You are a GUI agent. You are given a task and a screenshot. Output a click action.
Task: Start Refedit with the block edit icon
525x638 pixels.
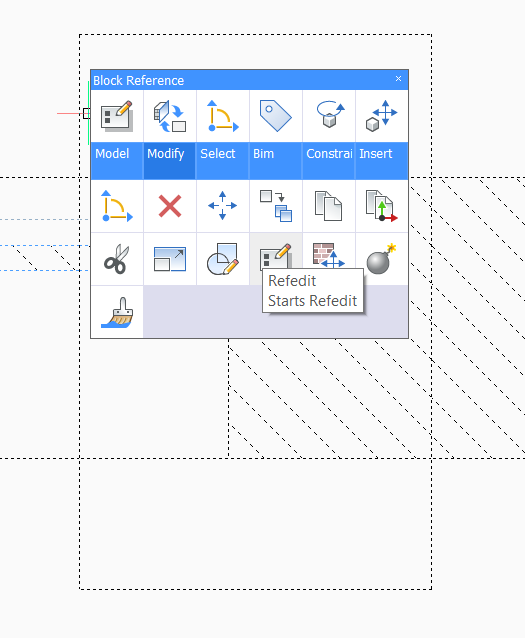pyautogui.click(x=276, y=256)
